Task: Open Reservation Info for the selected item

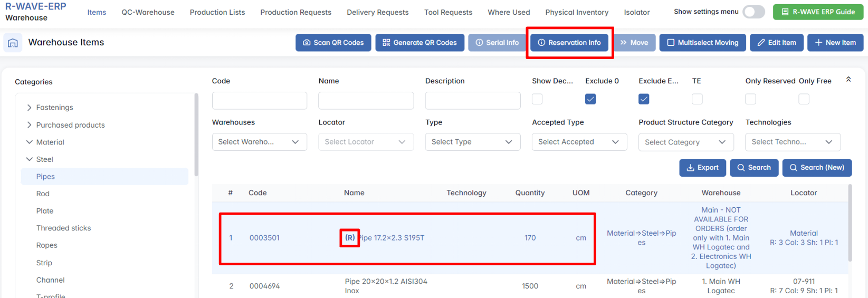Action: (569, 43)
